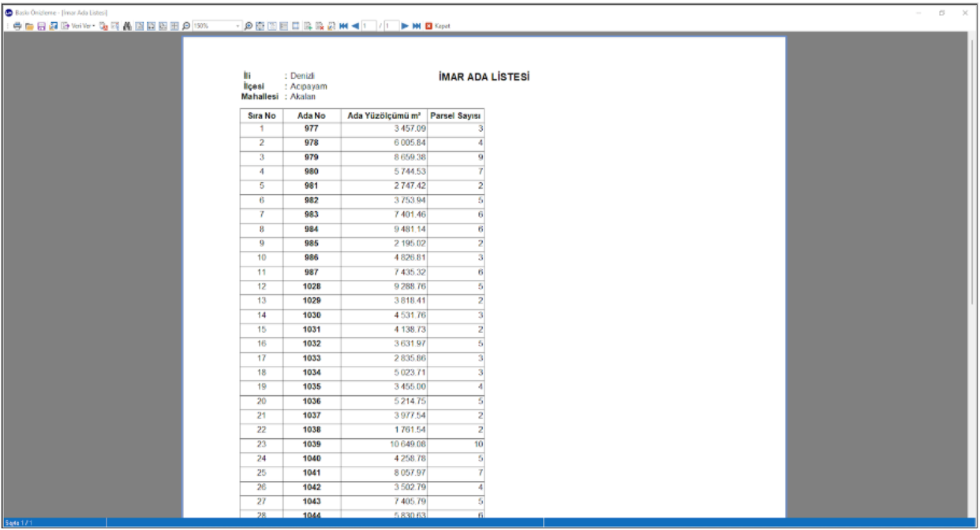Click the current page number field
The height and width of the screenshot is (530, 980).
point(368,26)
